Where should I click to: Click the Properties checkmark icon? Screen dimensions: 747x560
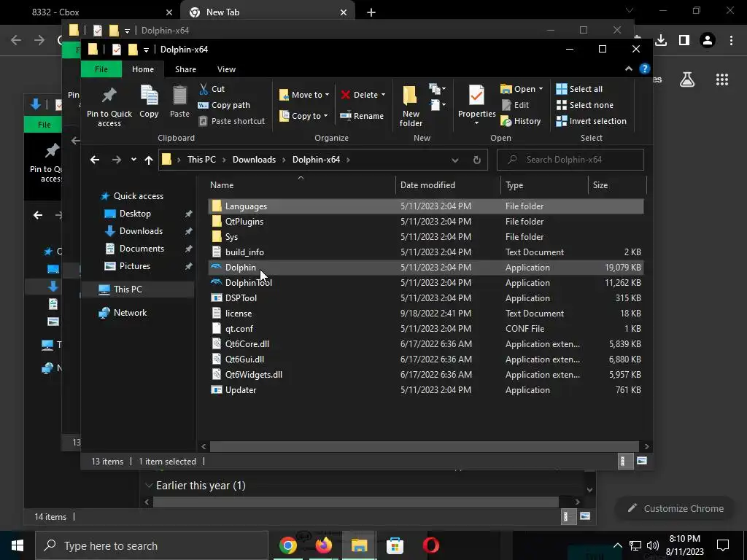coord(476,96)
